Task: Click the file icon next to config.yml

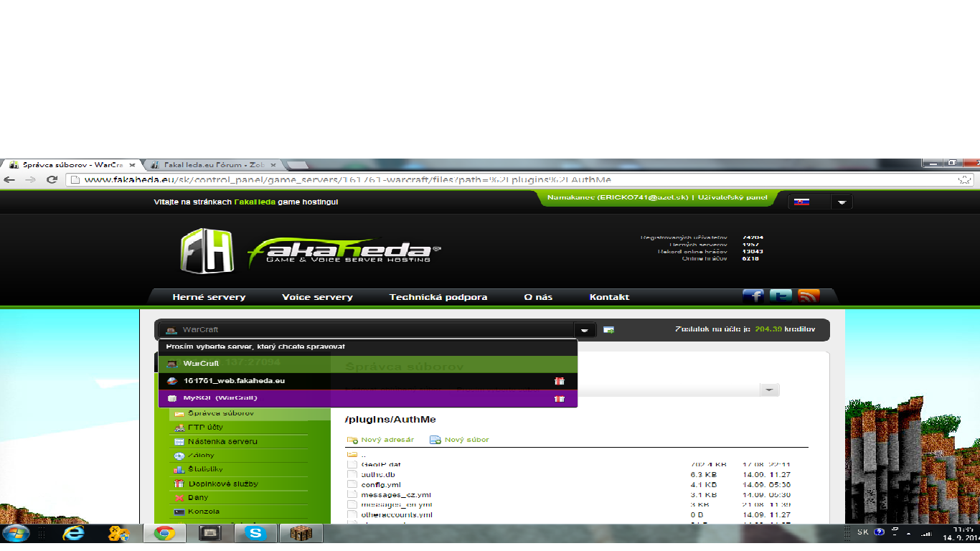Action: point(352,484)
